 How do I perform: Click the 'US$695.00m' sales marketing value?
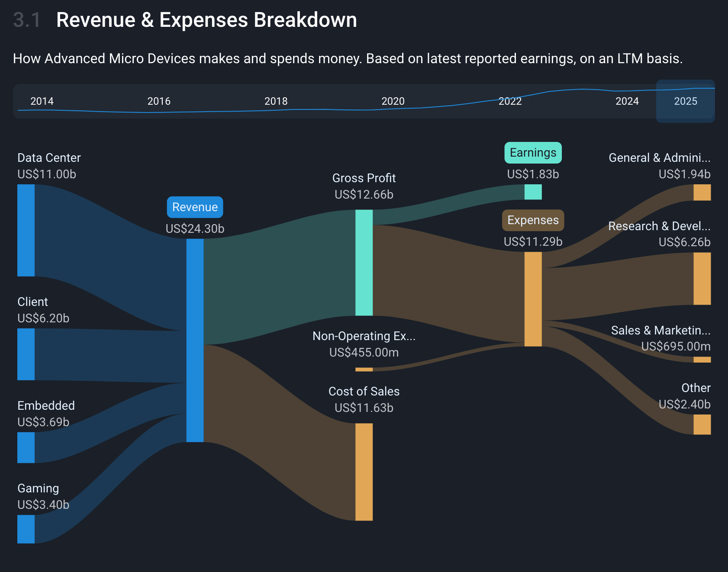coord(676,347)
